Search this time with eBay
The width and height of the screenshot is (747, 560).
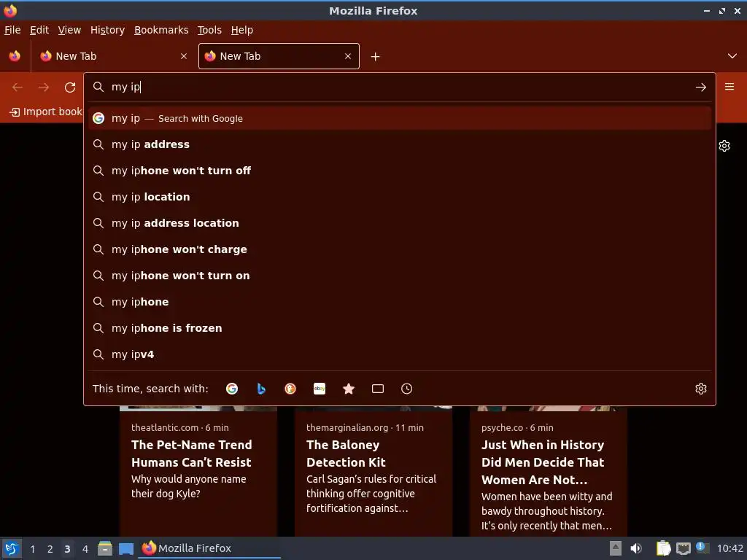[320, 389]
